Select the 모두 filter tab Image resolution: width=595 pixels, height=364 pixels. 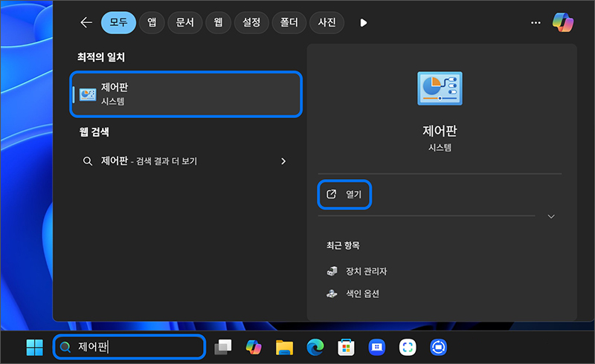(x=118, y=23)
